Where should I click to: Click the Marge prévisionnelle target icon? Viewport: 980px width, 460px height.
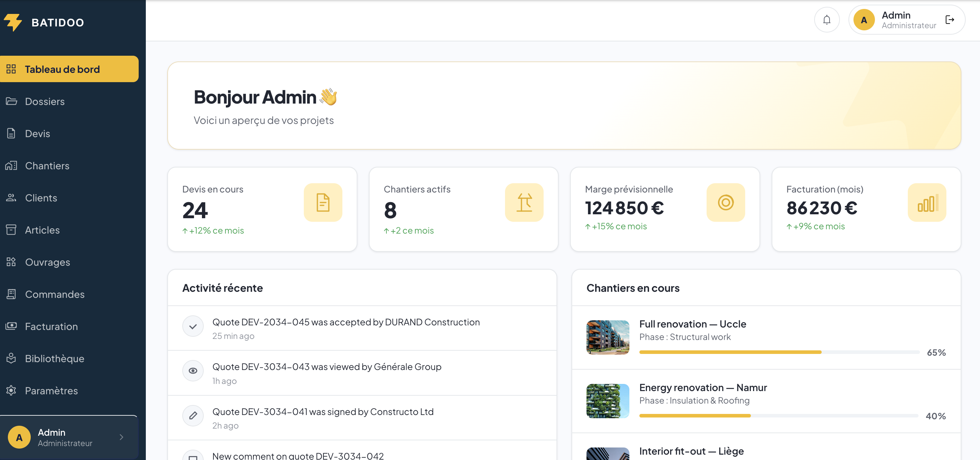coord(726,202)
